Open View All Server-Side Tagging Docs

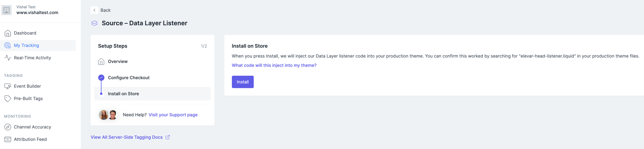pyautogui.click(x=127, y=137)
